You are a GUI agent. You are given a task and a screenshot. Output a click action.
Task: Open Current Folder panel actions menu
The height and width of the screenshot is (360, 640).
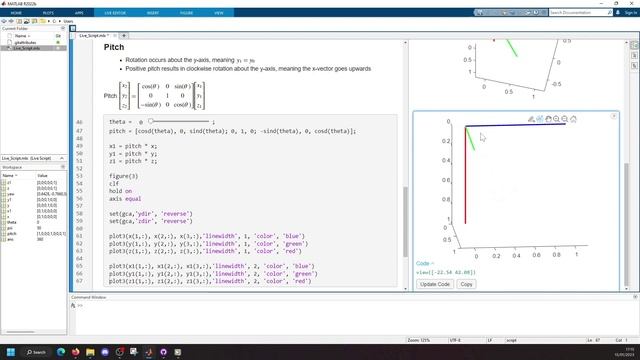pyautogui.click(x=63, y=29)
